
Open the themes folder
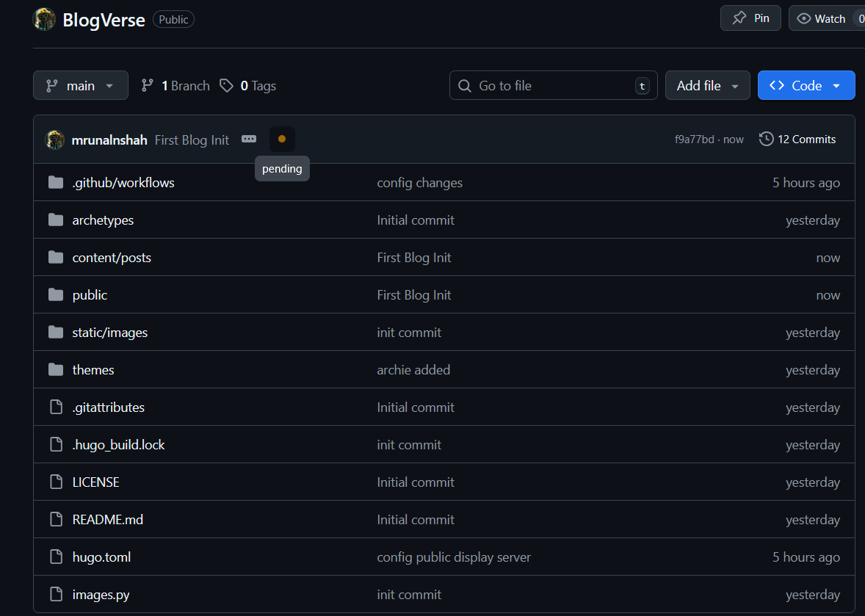tap(93, 370)
